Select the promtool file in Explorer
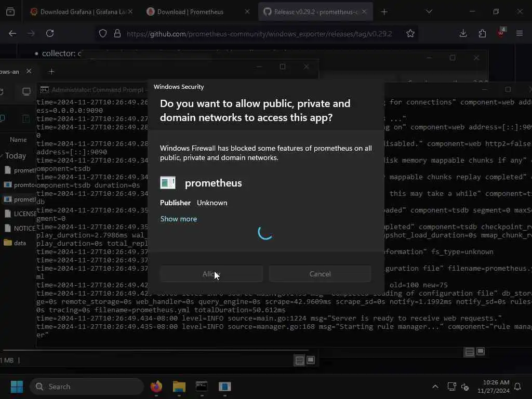The height and width of the screenshot is (399, 532). (20, 185)
